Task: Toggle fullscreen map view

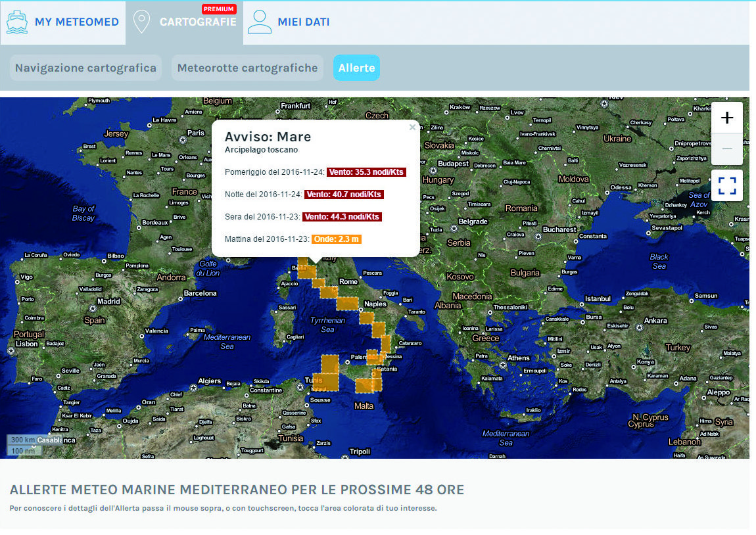Action: (727, 185)
